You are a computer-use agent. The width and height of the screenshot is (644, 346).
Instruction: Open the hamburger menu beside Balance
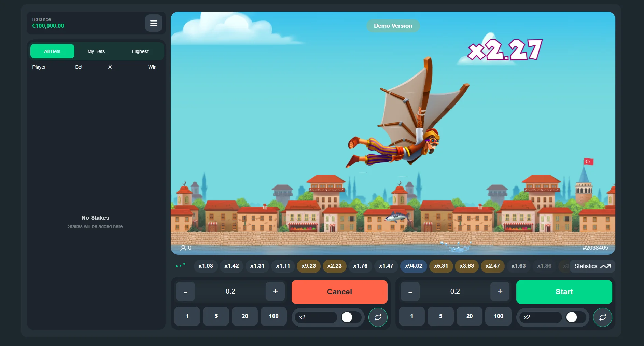point(154,23)
